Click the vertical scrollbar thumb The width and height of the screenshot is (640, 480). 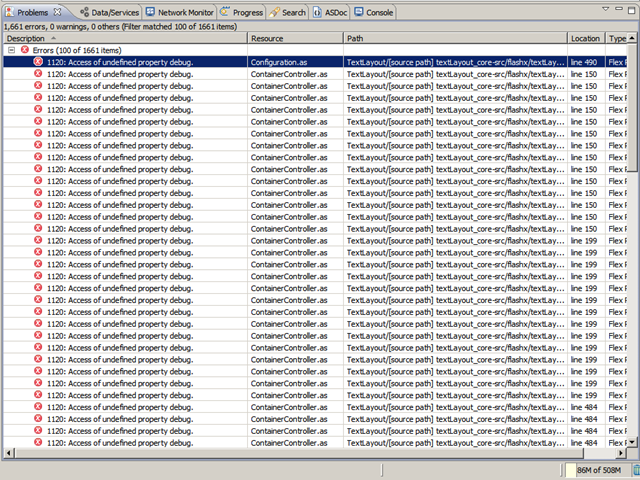(632, 107)
